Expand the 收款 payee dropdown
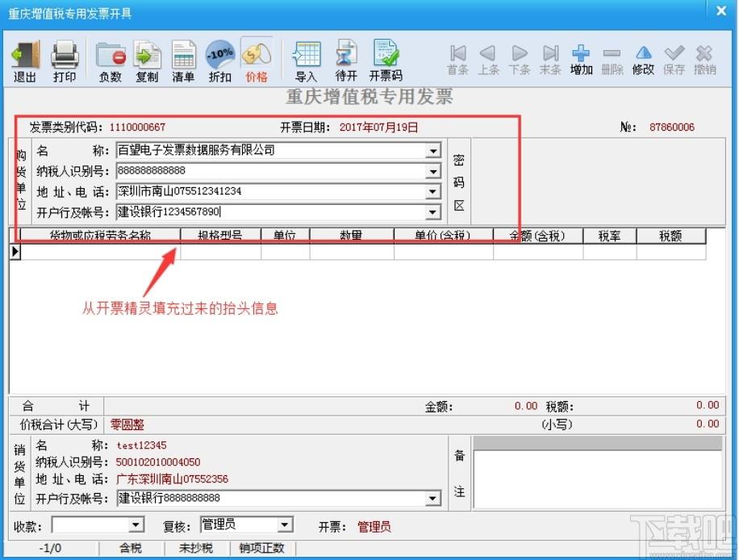This screenshot has height=560, width=739. pos(136,524)
